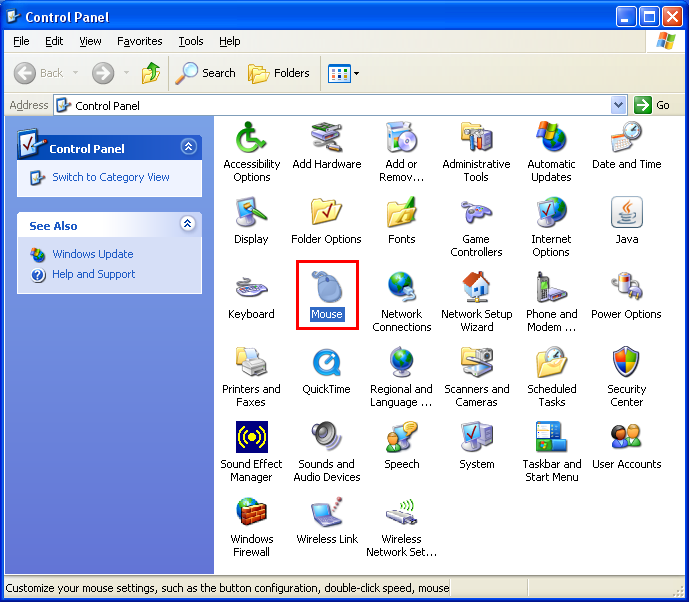Open the Add Hardware wizard icon
This screenshot has height=602, width=689.
coord(326,146)
